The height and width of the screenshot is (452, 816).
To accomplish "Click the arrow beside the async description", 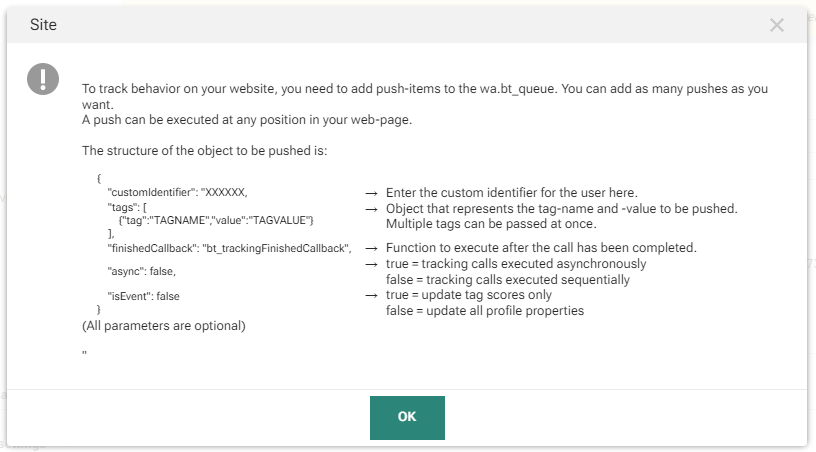I will (x=370, y=264).
